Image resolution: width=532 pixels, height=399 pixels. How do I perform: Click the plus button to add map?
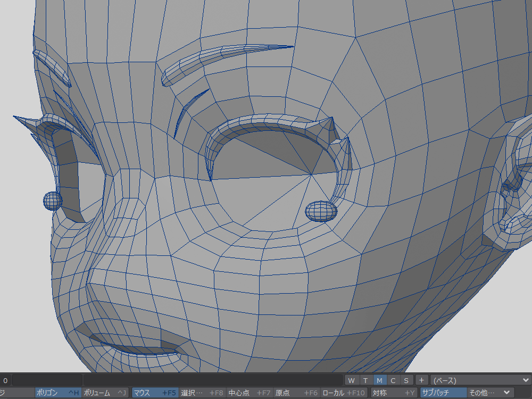(x=421, y=380)
